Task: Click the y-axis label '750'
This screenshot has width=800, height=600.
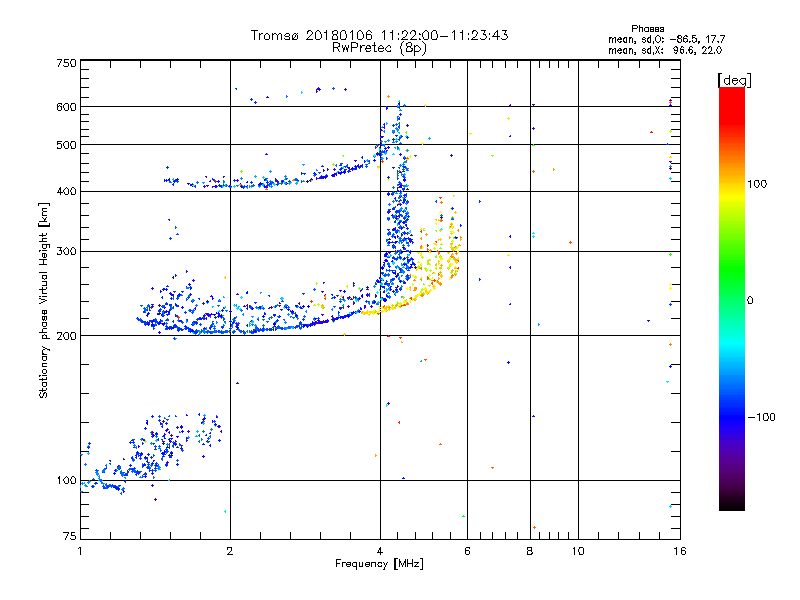Action: [66, 63]
